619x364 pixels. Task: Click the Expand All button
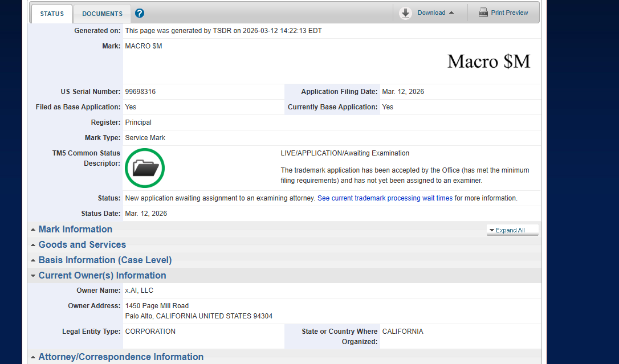click(x=512, y=230)
